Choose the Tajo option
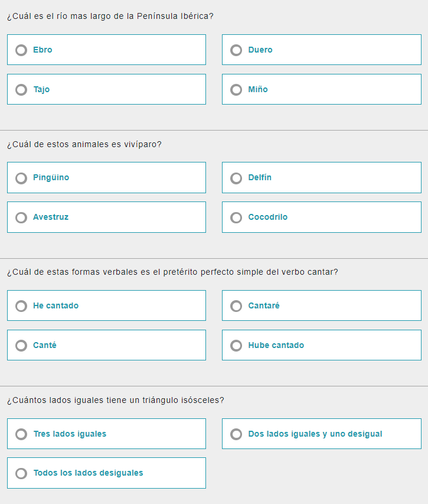 (x=21, y=90)
